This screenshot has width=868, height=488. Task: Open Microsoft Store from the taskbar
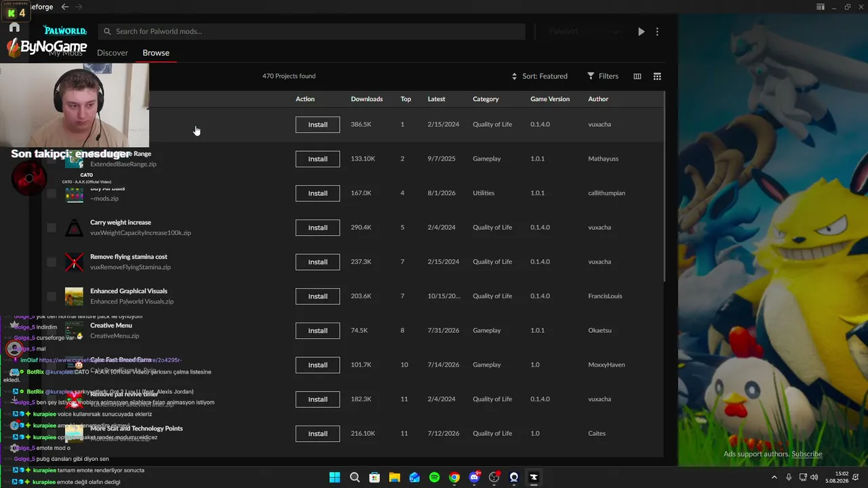point(374,477)
